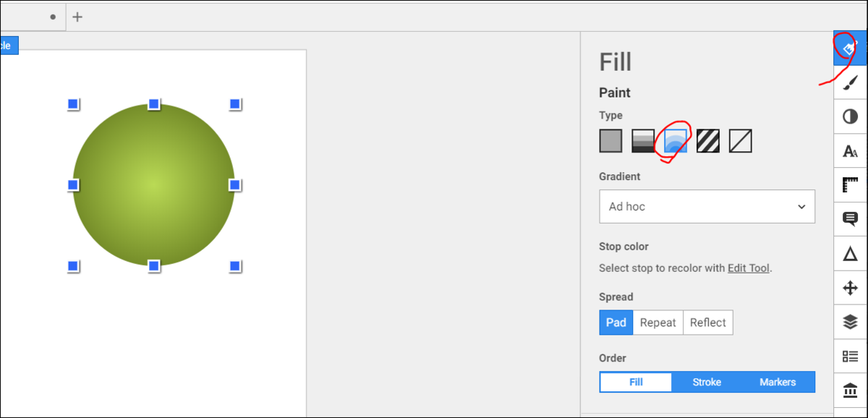This screenshot has width=868, height=418.
Task: Open the Stroke brush panel
Action: [x=850, y=83]
